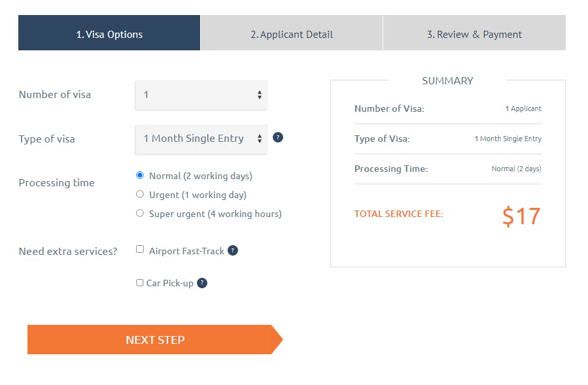Open the Number of visa dropdown
The image size is (588, 385).
click(201, 95)
